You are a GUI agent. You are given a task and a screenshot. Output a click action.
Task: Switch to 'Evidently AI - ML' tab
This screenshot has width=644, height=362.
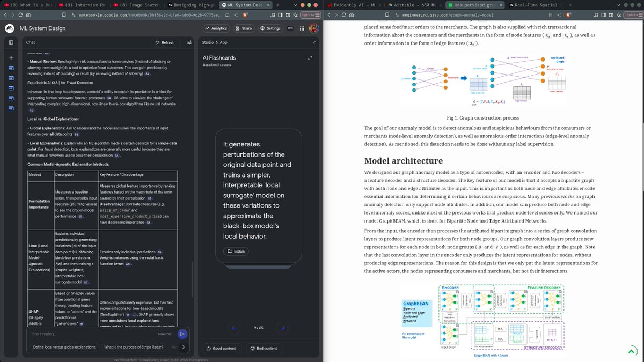pos(354,5)
